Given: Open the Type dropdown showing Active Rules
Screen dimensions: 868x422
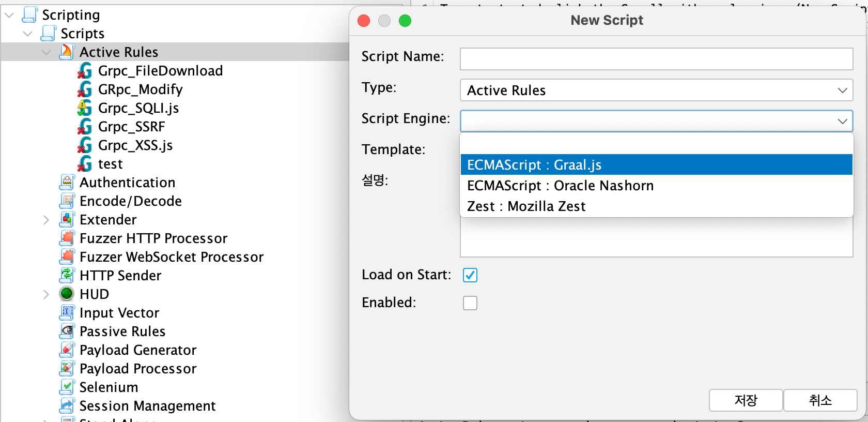Looking at the screenshot, I should point(656,91).
